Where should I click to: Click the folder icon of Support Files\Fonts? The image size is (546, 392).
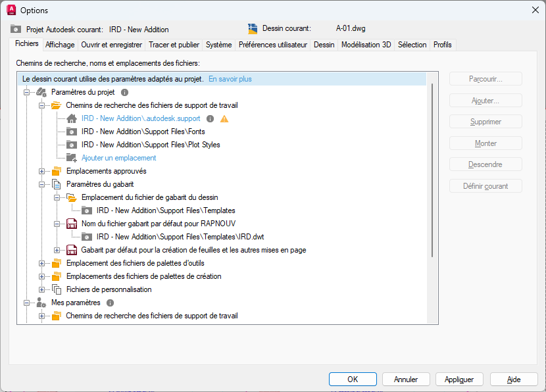(x=72, y=132)
